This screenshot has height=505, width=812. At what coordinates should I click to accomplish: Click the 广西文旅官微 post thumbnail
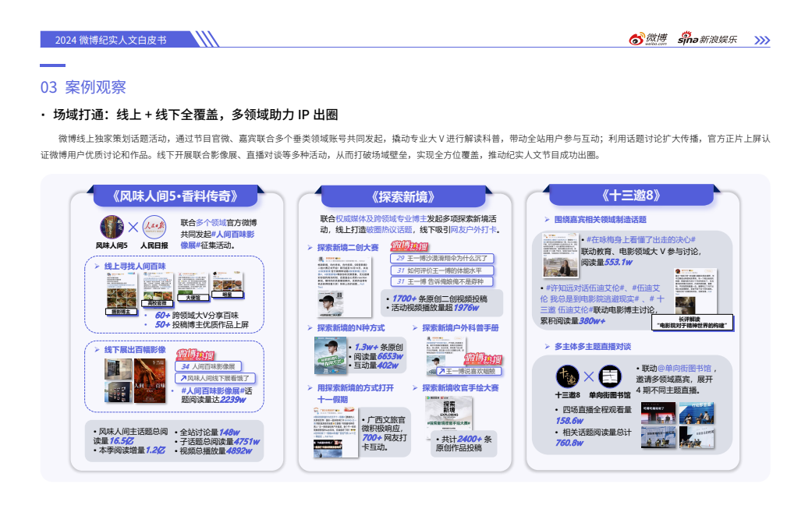tap(335, 433)
